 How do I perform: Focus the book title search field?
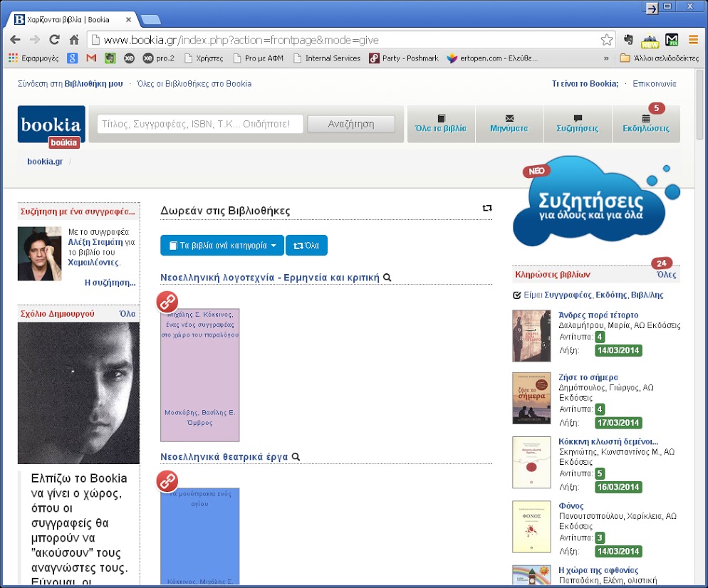pyautogui.click(x=200, y=124)
